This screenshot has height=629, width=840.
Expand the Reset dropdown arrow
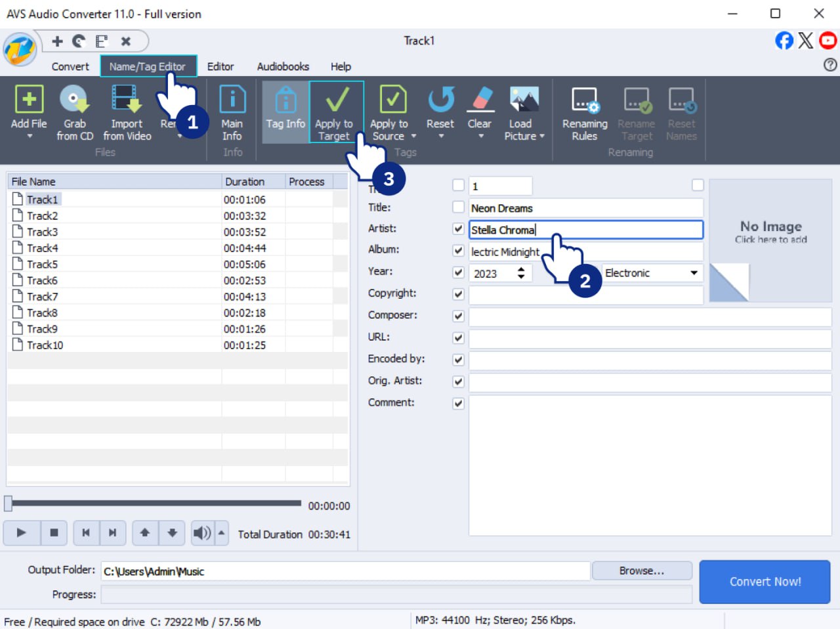point(440,136)
